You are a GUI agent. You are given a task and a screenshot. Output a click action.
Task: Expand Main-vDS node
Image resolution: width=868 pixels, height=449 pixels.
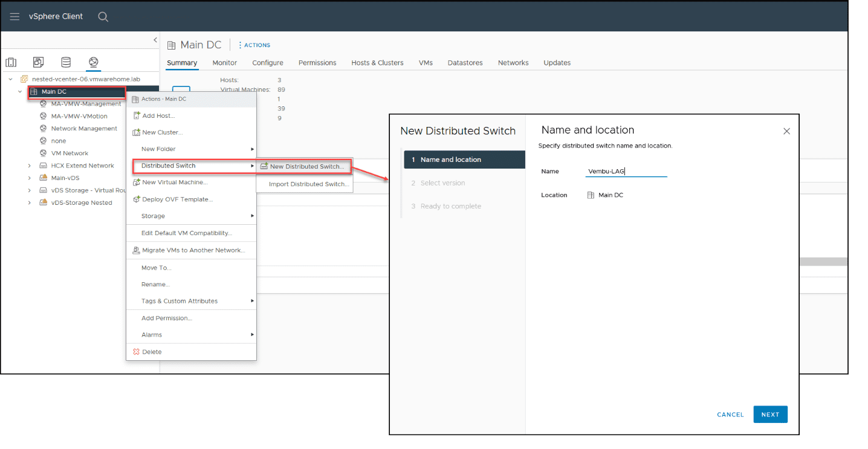(29, 178)
